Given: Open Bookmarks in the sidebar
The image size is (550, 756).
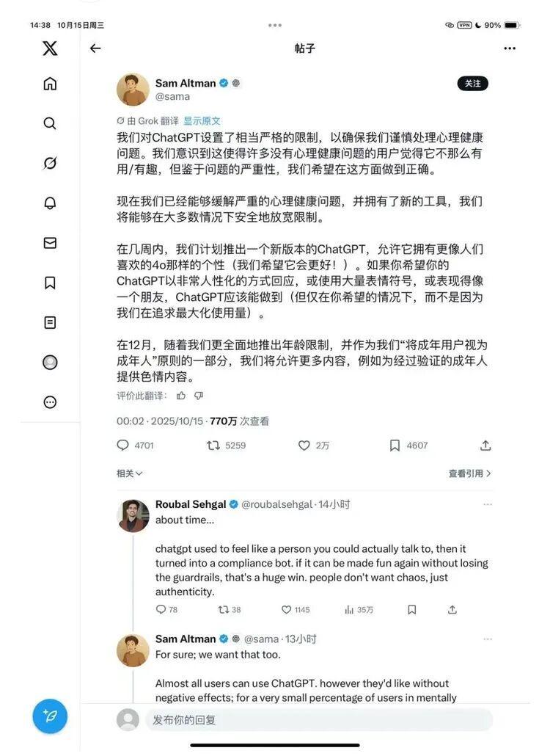Looking at the screenshot, I should 50,283.
